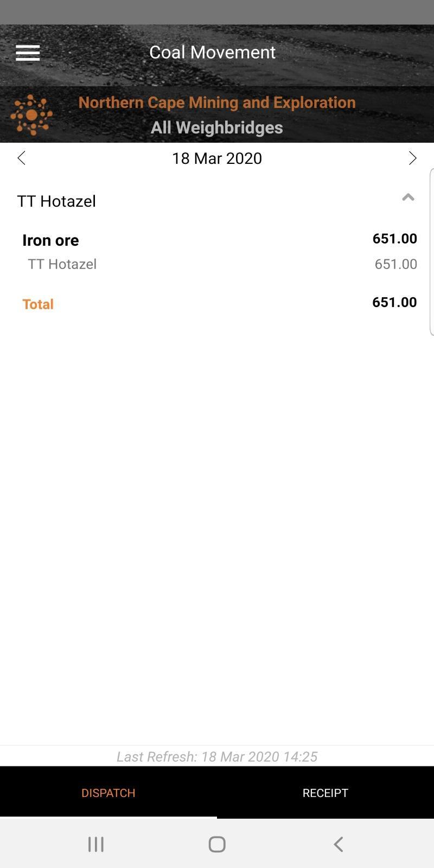The width and height of the screenshot is (434, 868).
Task: Select the 18 Mar 2020 date label
Action: point(217,158)
